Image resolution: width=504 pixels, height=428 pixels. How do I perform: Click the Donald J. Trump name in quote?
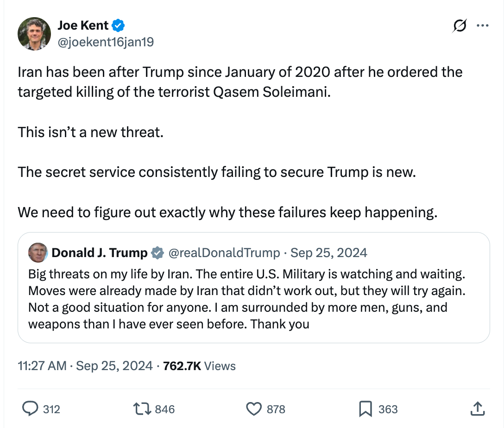[x=99, y=253]
